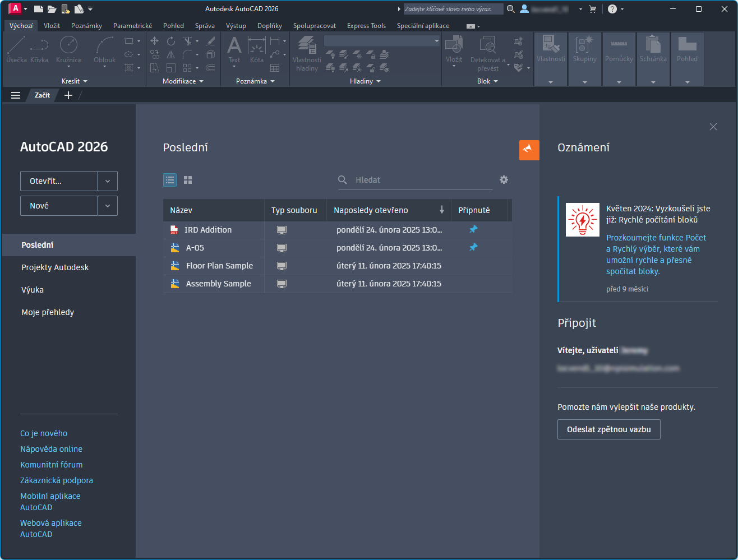
Task: Expand the Nové dropdown arrow
Action: tap(108, 206)
